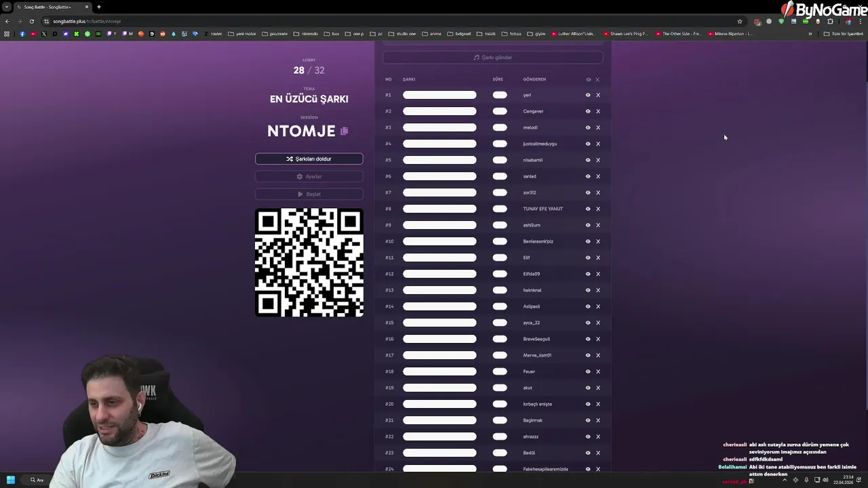Delete kırbaçlı enişte's song #20
This screenshot has width=868, height=488.
[x=598, y=404]
